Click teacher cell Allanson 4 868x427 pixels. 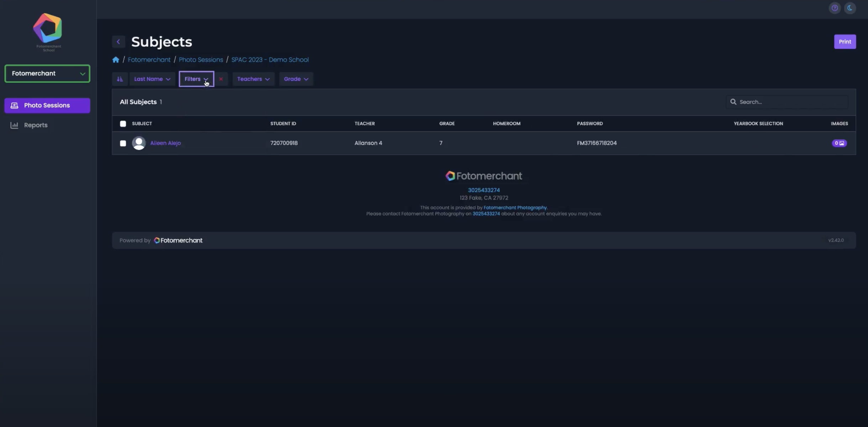(368, 143)
